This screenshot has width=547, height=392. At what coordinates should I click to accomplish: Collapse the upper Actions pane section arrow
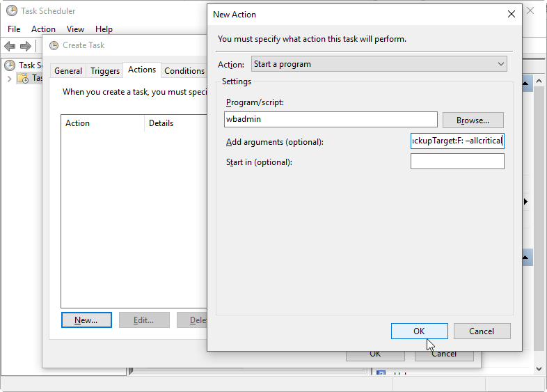(525, 83)
